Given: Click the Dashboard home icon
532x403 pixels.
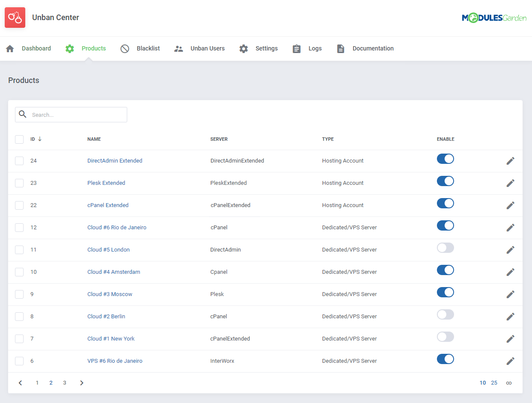Looking at the screenshot, I should [x=9, y=48].
